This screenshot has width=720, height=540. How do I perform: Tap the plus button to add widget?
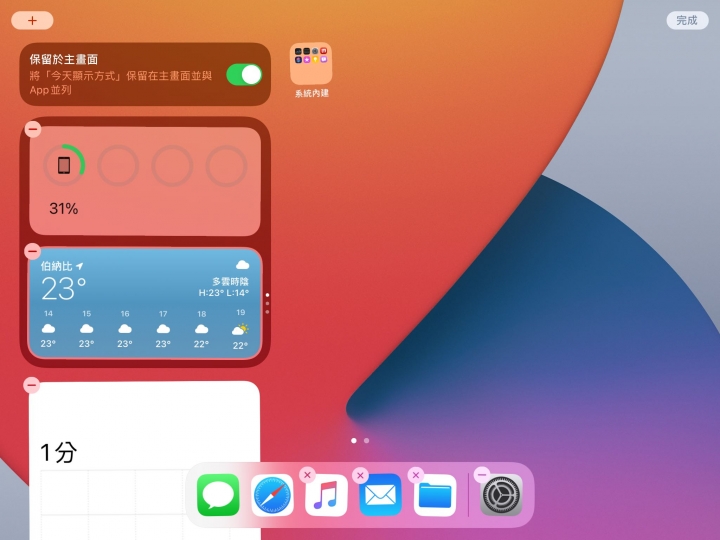32,21
